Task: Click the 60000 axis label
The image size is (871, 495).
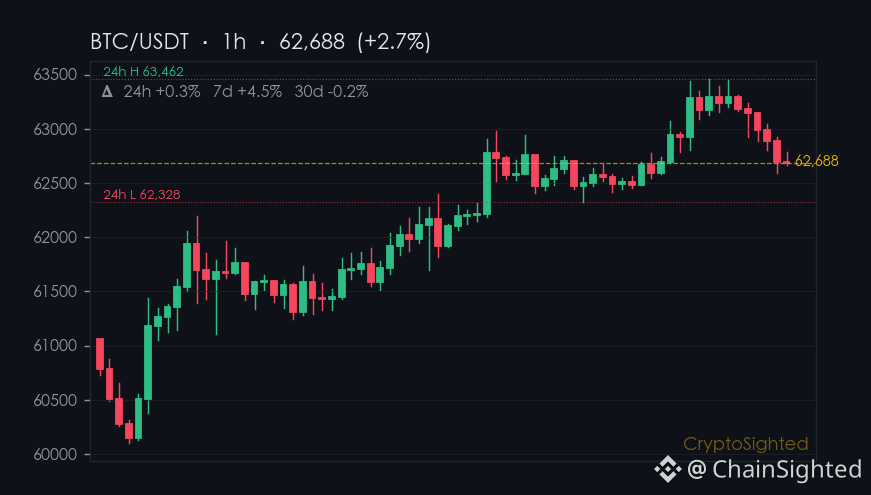Action: pos(55,454)
